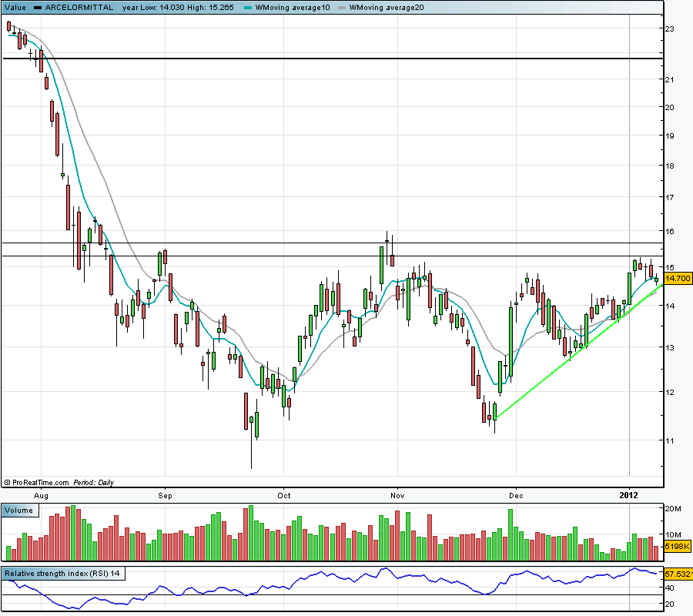The width and height of the screenshot is (693, 616).
Task: Click the 23 price axis label
Action: tap(670, 29)
